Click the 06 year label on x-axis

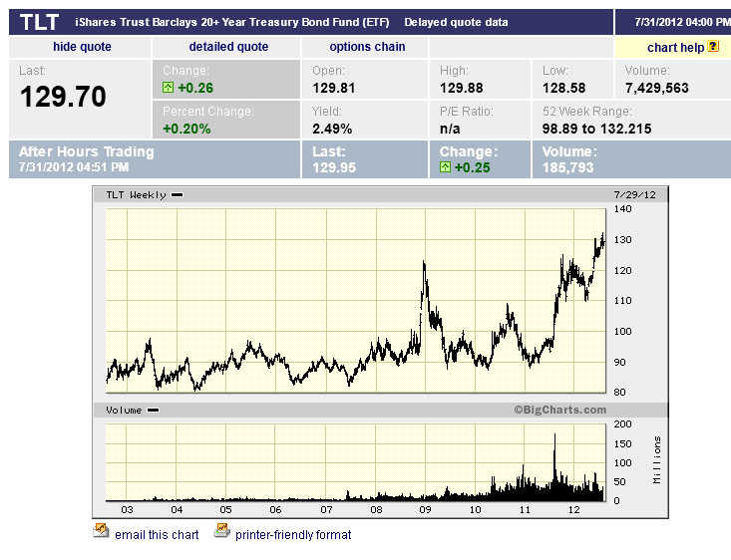(x=275, y=509)
